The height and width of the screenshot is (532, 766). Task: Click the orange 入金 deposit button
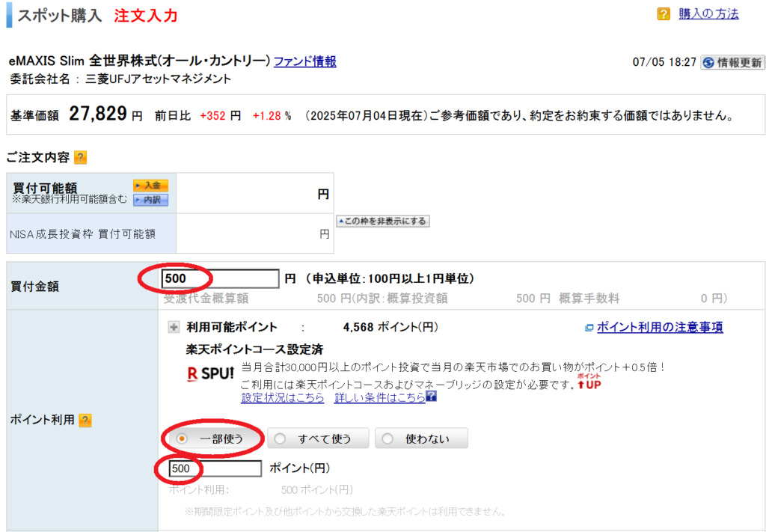tap(150, 186)
